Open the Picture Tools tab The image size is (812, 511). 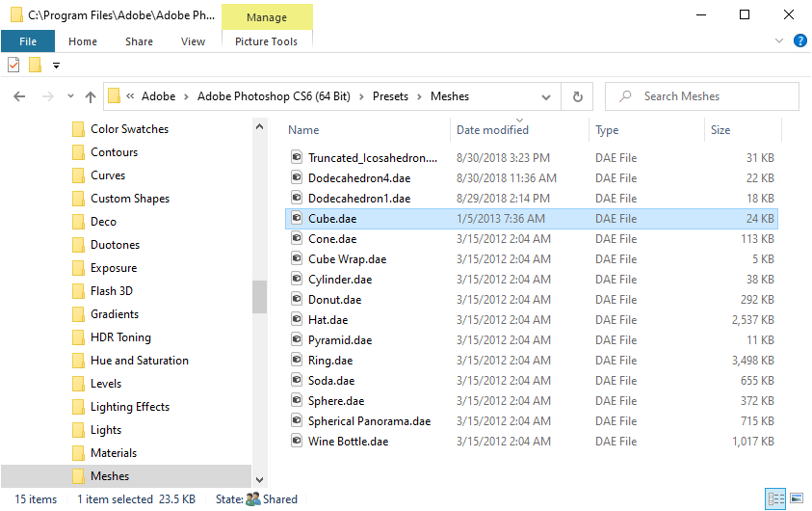tap(266, 41)
